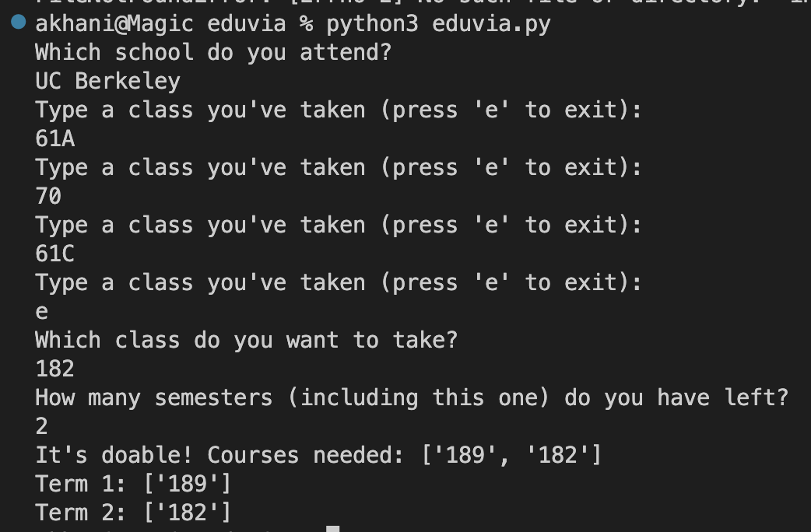Click the 'Term 1: ['189']' output line
Image resolution: width=811 pixels, height=532 pixels.
pos(133,485)
